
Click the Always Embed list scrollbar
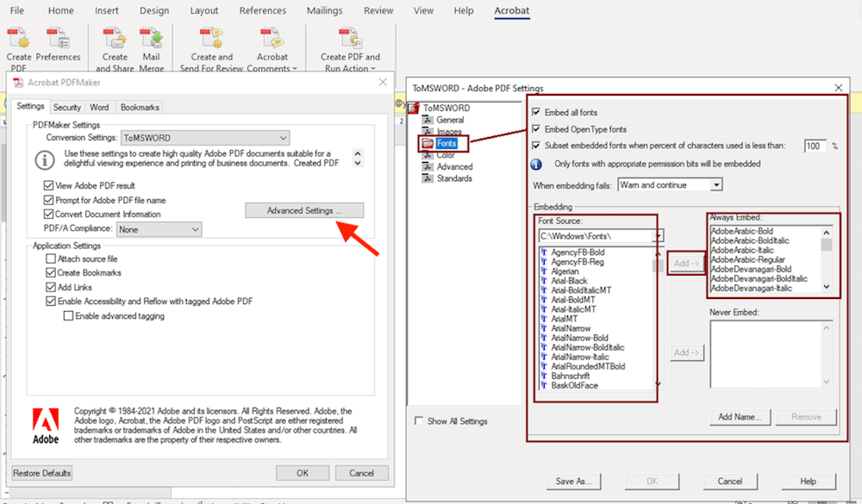[827, 258]
